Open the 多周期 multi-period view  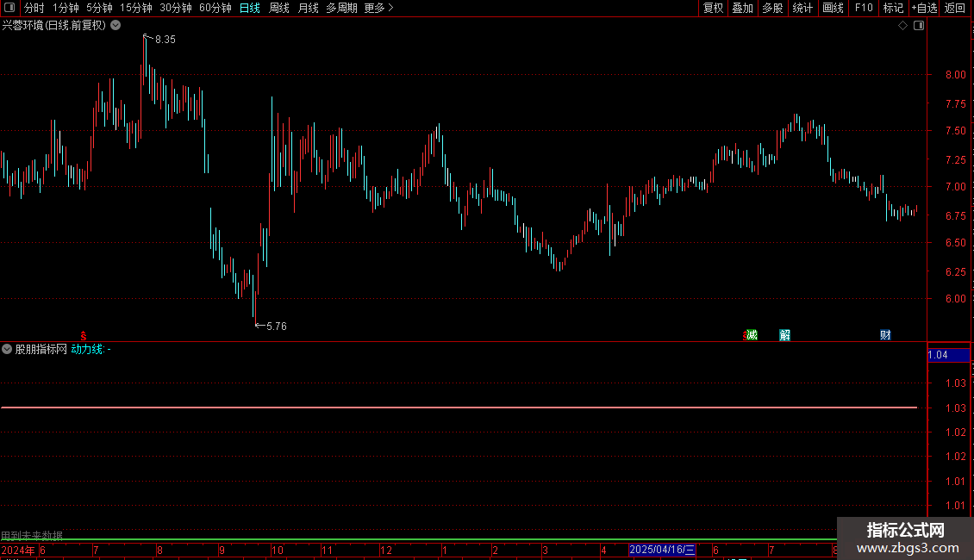click(341, 8)
